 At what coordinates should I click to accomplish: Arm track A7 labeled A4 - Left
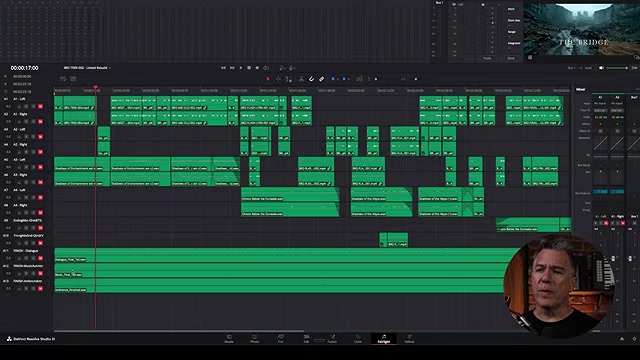point(27,198)
